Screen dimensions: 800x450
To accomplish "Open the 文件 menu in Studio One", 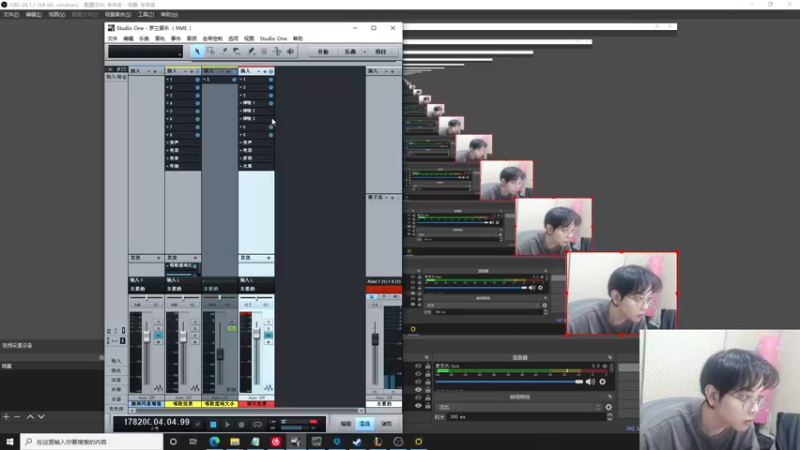I will [113, 39].
